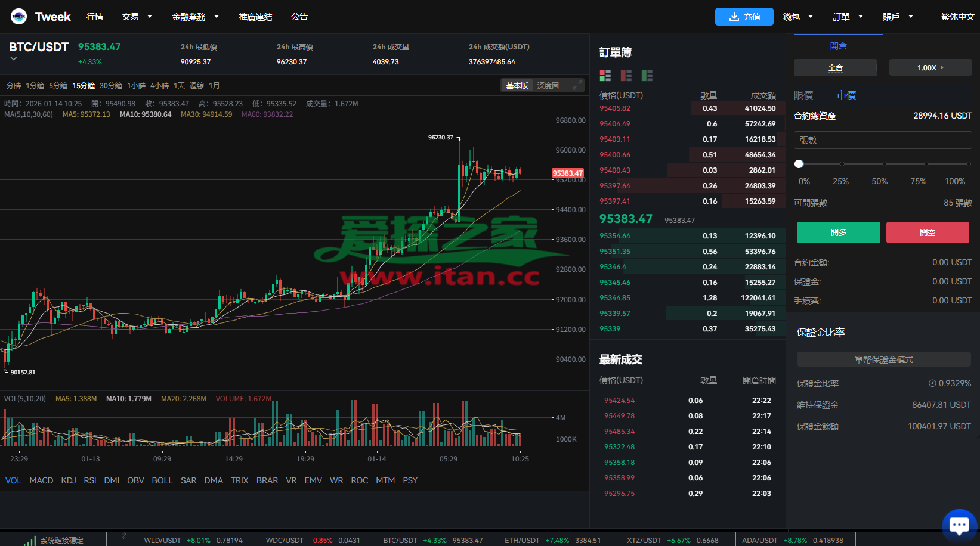
Task: Click the signal strength connection icon
Action: click(30, 541)
